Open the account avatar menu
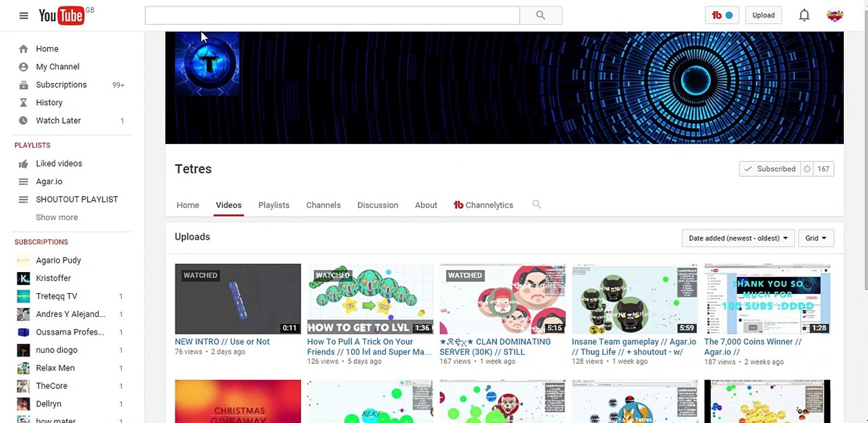The width and height of the screenshot is (868, 423). click(x=834, y=15)
